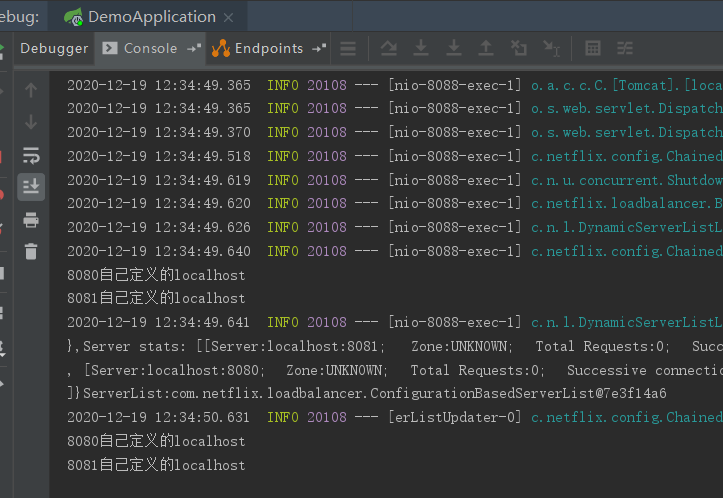Toggle soft-wrap in the console
The image size is (723, 498).
pos(31,155)
